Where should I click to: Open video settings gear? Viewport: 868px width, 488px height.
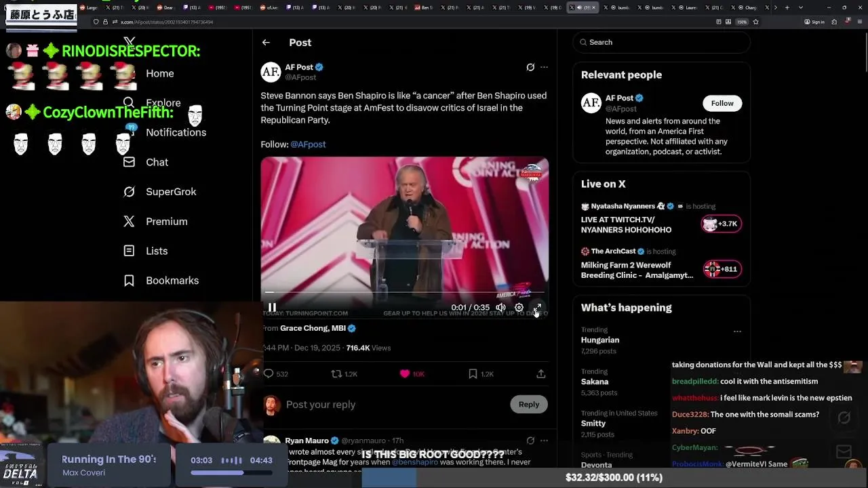coord(519,308)
